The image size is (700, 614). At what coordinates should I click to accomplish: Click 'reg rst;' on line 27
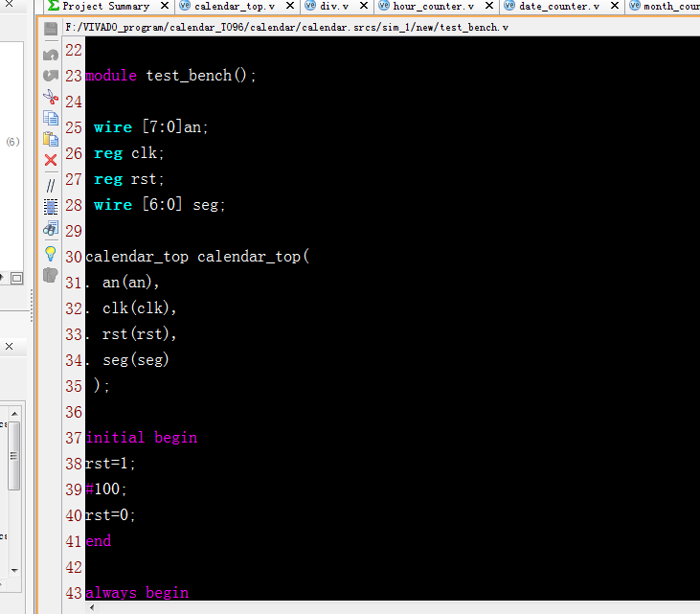pyautogui.click(x=129, y=179)
